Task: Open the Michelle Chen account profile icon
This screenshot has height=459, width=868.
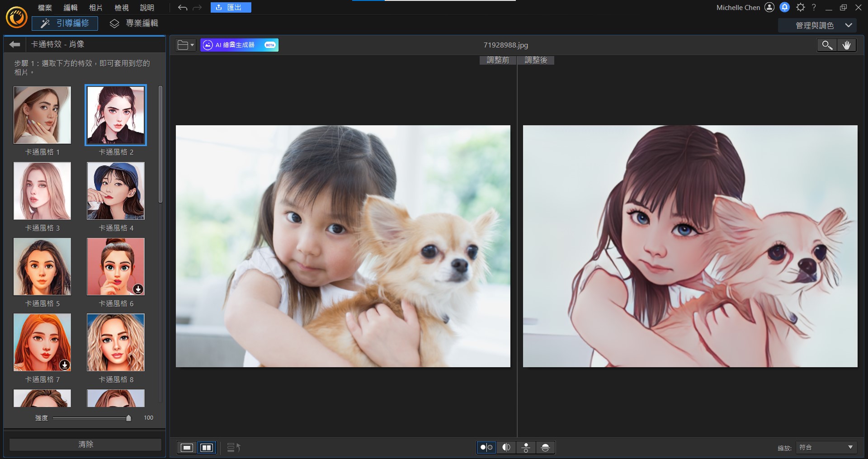Action: point(769,7)
